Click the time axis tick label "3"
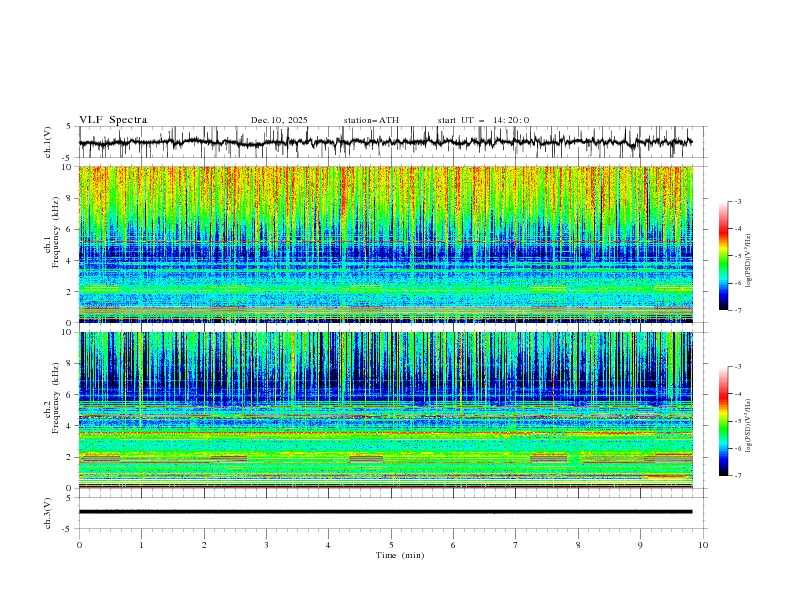 (x=266, y=545)
